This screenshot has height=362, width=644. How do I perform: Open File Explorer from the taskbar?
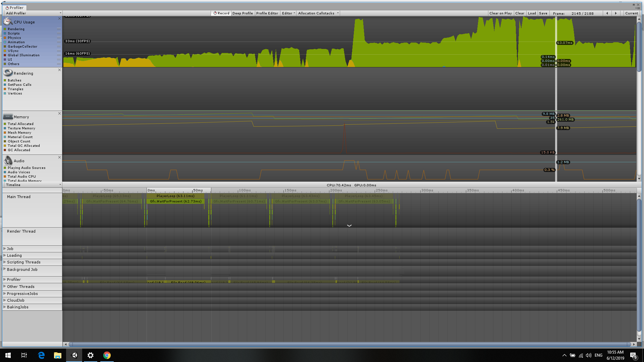point(58,355)
